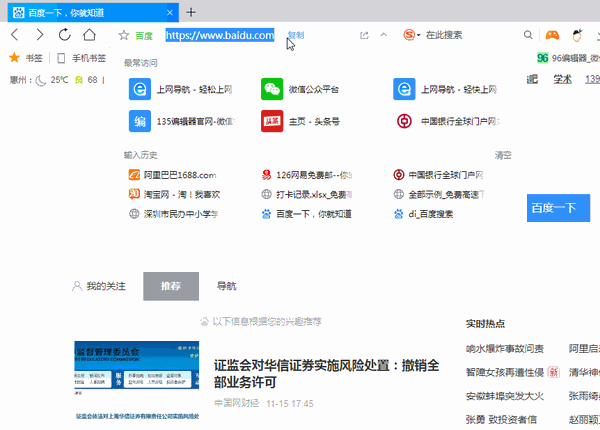
Task: Open 主页 - 头条号 shortcut
Action: pyautogui.click(x=300, y=121)
